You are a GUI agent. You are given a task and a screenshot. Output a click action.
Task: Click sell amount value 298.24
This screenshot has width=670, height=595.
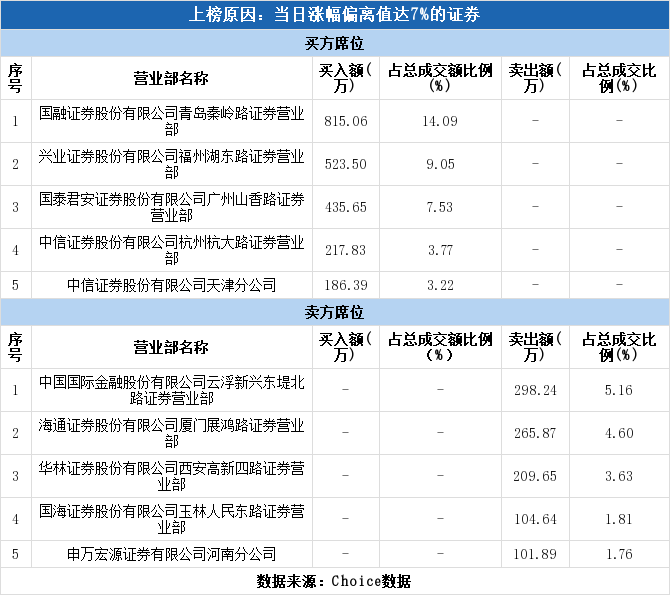coord(535,390)
